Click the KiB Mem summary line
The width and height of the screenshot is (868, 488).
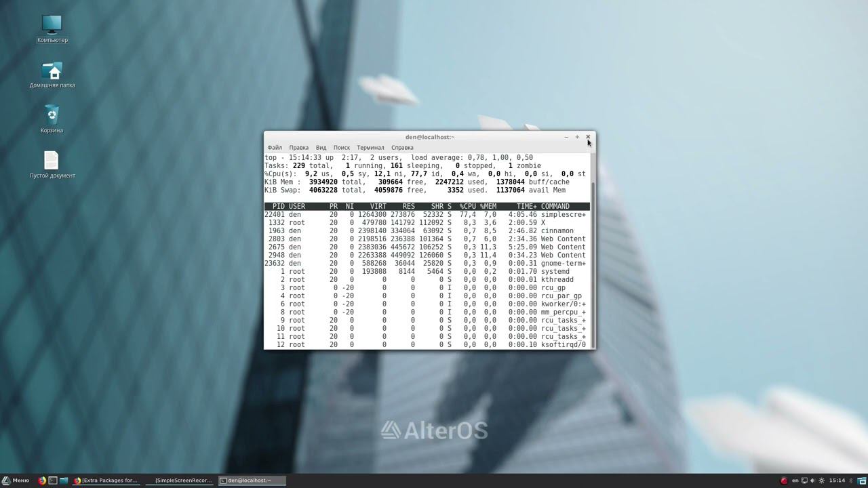(417, 182)
